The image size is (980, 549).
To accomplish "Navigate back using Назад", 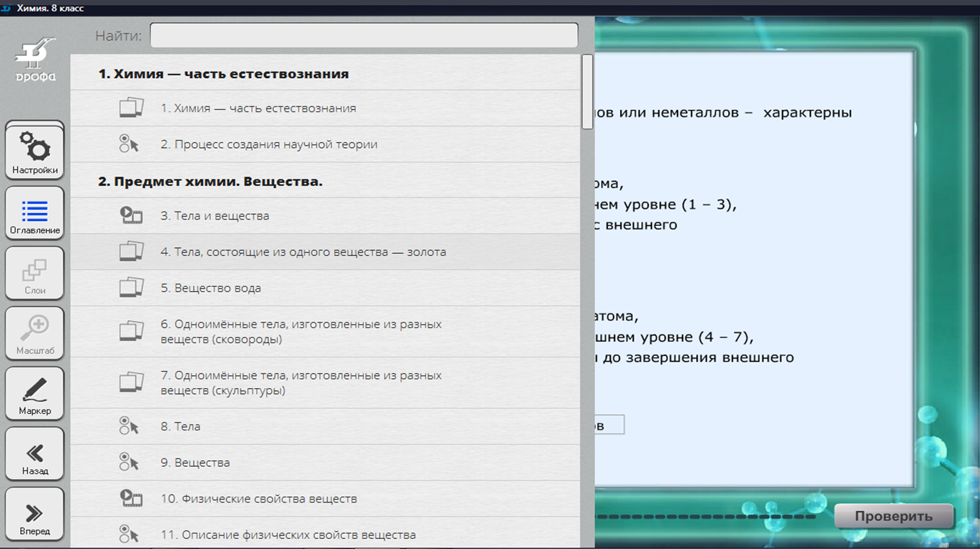I will [x=34, y=452].
